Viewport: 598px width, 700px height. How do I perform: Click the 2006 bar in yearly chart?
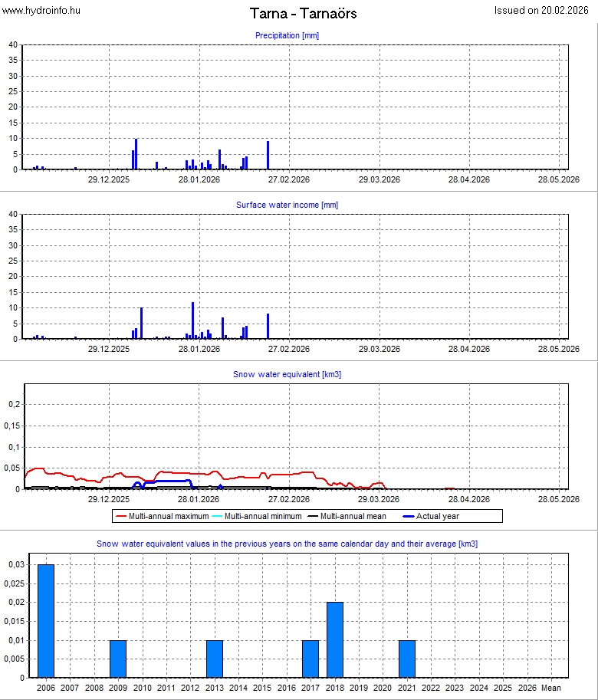46,620
